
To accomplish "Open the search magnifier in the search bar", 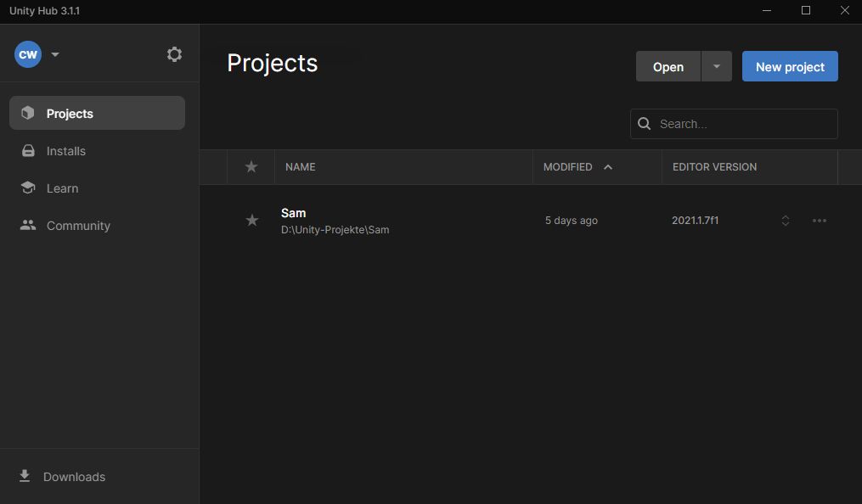I will coord(645,123).
